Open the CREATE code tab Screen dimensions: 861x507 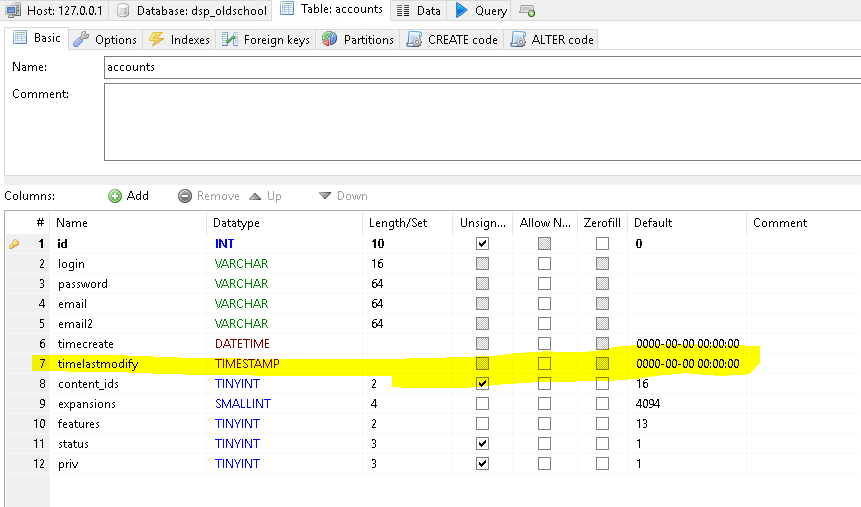pos(453,40)
